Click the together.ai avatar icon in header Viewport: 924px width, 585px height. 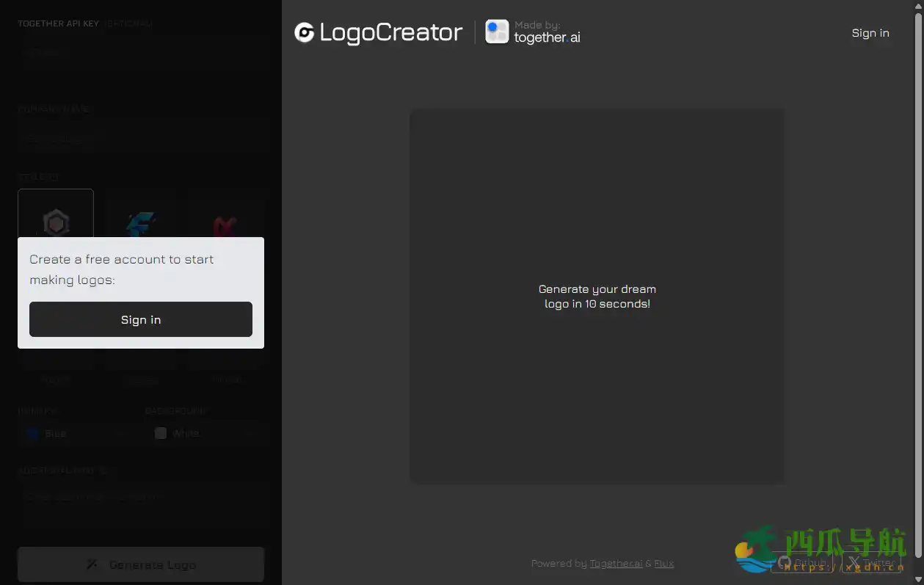(x=497, y=32)
